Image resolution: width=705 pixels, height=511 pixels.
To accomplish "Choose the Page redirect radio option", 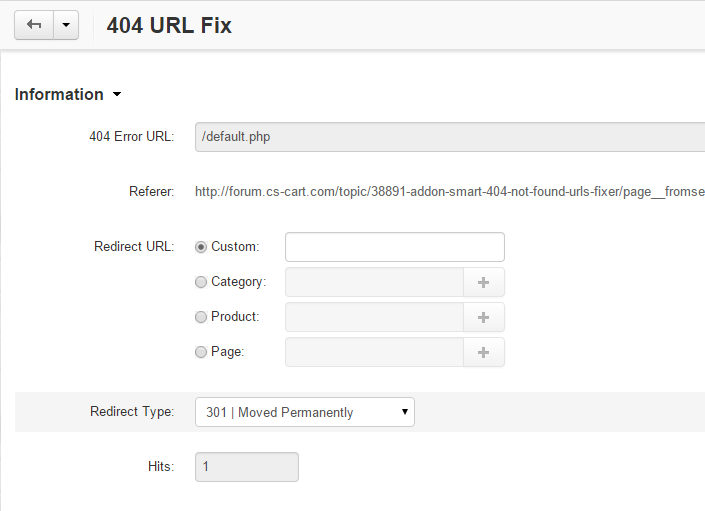I will 202,352.
